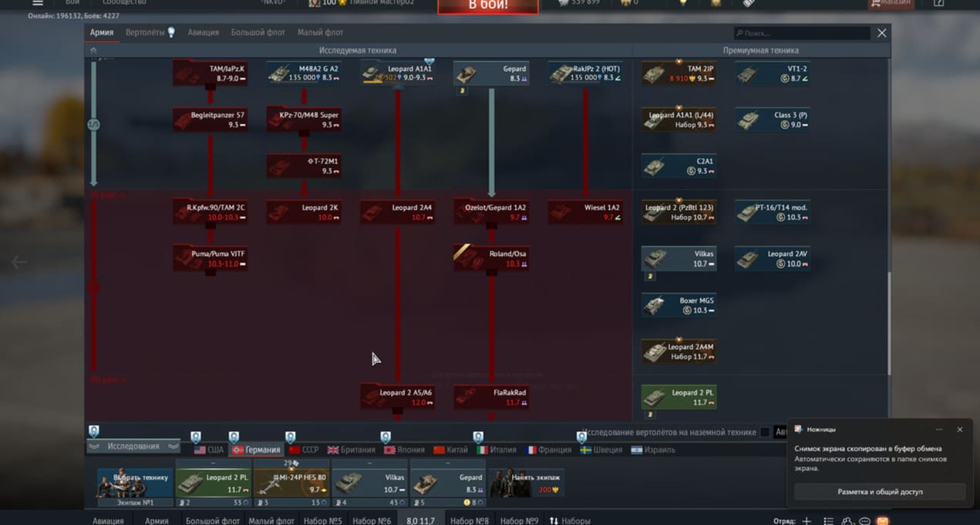Select the premium Boxer MGS vehicle

pos(655,305)
